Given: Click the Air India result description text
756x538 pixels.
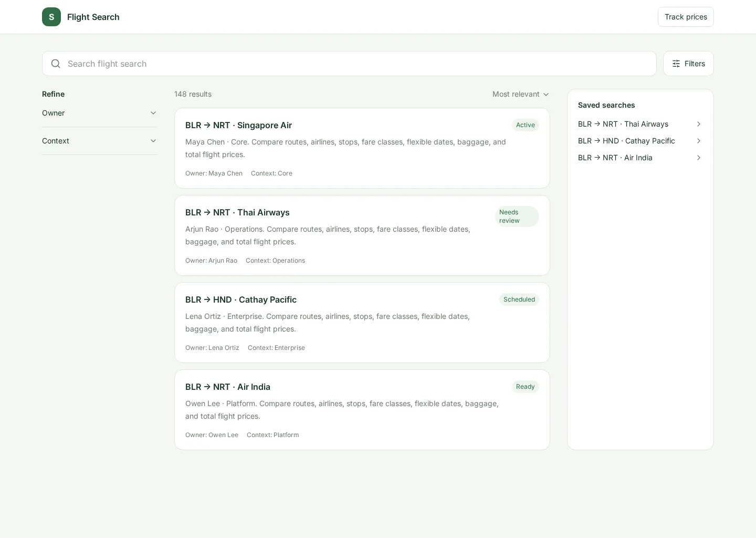Looking at the screenshot, I should point(342,410).
